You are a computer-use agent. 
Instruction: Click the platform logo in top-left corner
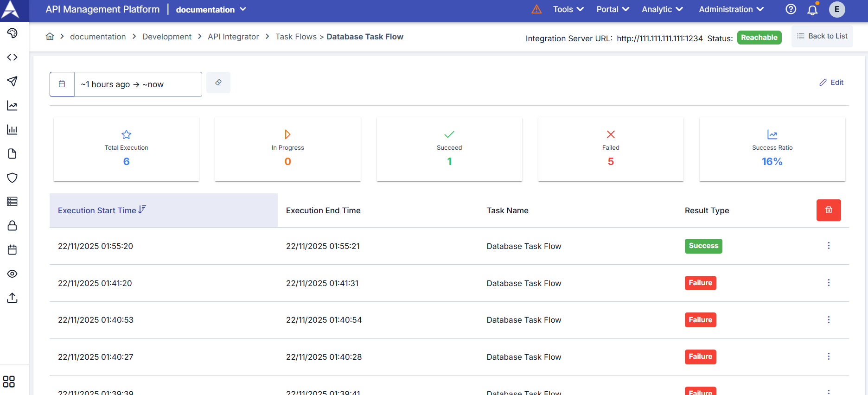point(10,10)
